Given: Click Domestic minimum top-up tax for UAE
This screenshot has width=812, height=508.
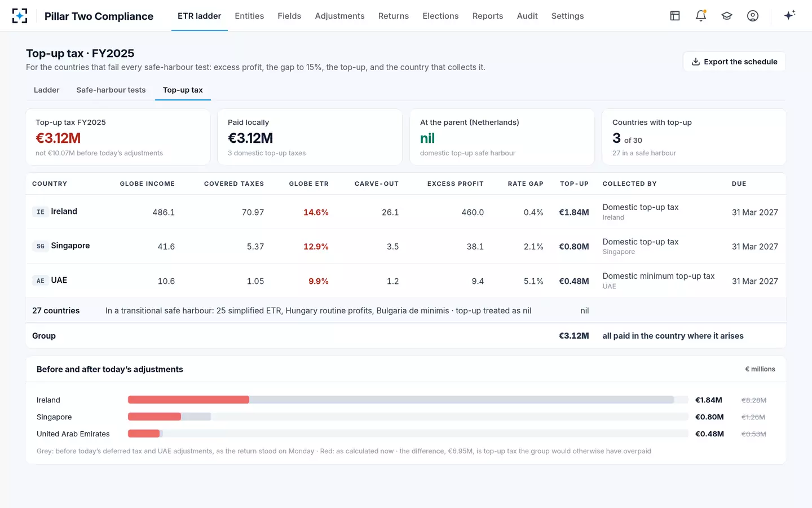Looking at the screenshot, I should point(658,276).
